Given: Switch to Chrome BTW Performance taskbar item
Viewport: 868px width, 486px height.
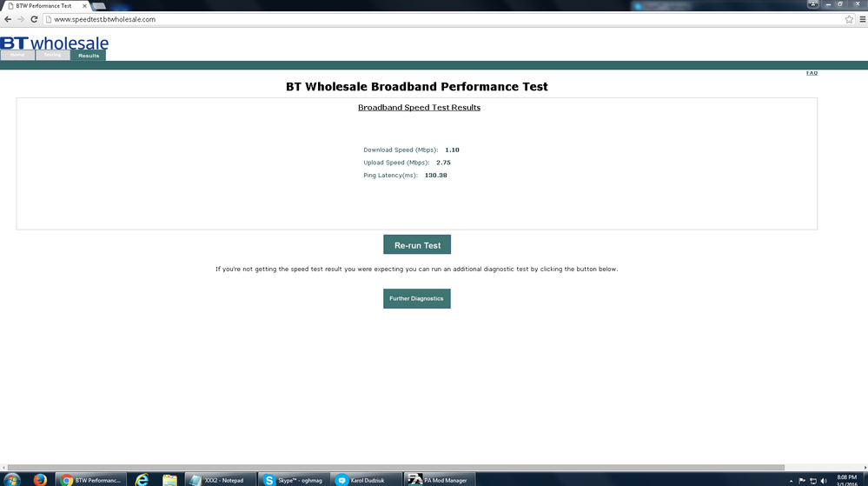Looking at the screenshot, I should [91, 480].
